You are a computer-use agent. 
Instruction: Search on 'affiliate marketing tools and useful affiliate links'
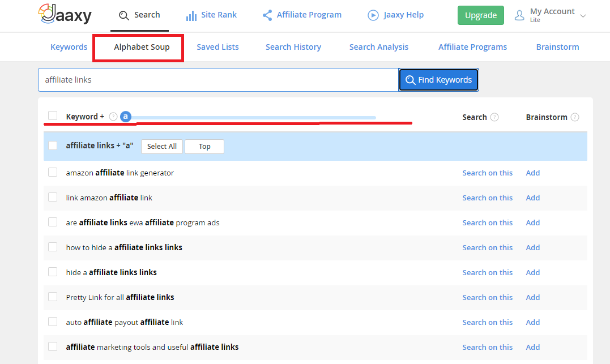tap(488, 347)
